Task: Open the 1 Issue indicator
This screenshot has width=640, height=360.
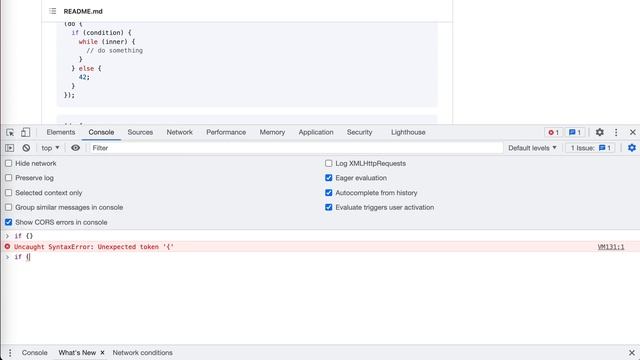Action: 591,148
